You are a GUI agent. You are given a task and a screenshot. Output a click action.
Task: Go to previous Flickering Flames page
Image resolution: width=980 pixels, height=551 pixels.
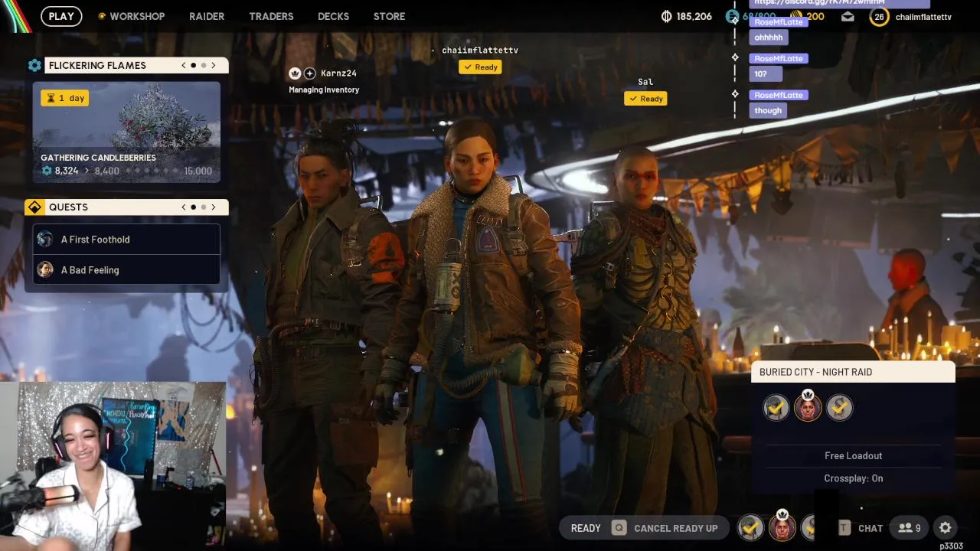click(184, 65)
